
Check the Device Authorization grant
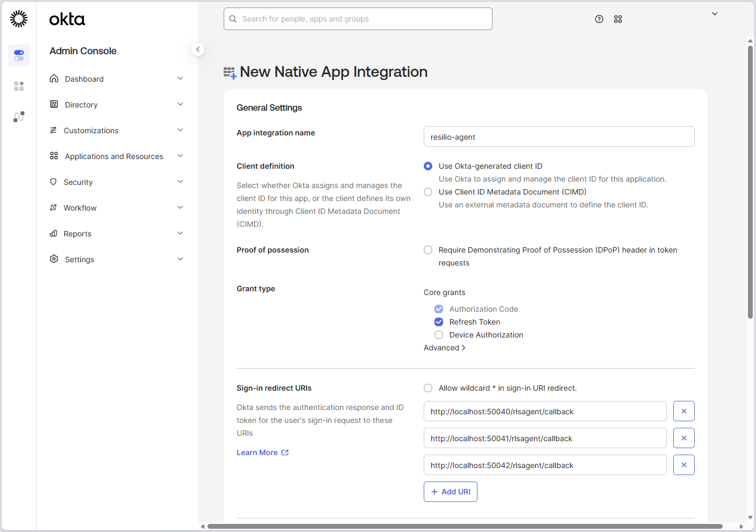pyautogui.click(x=439, y=335)
